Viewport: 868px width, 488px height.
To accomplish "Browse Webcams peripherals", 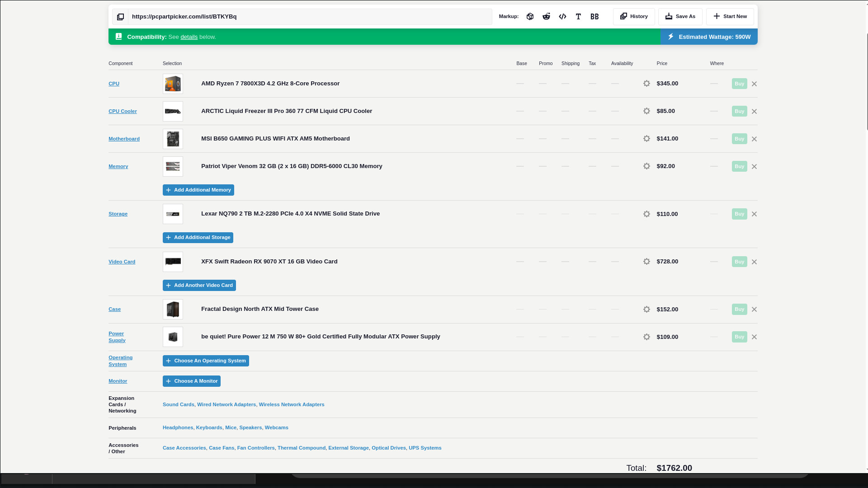I will (x=277, y=428).
